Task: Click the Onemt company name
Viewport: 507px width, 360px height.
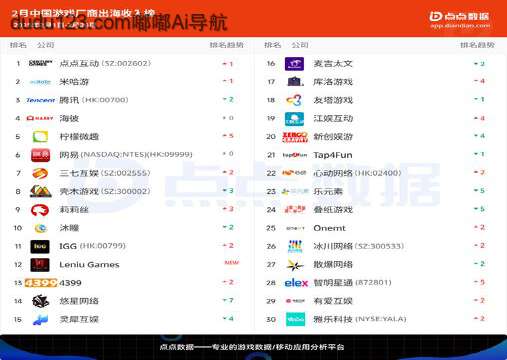Action: [330, 228]
